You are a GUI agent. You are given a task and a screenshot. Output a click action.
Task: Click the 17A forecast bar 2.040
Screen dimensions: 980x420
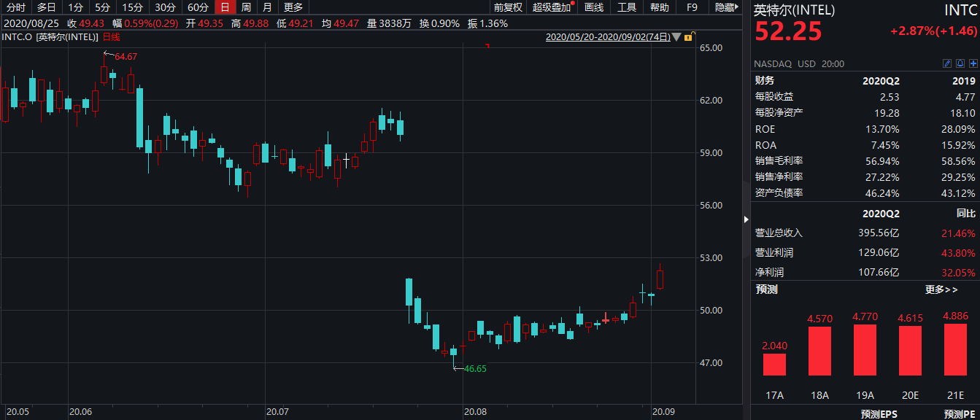[774, 365]
